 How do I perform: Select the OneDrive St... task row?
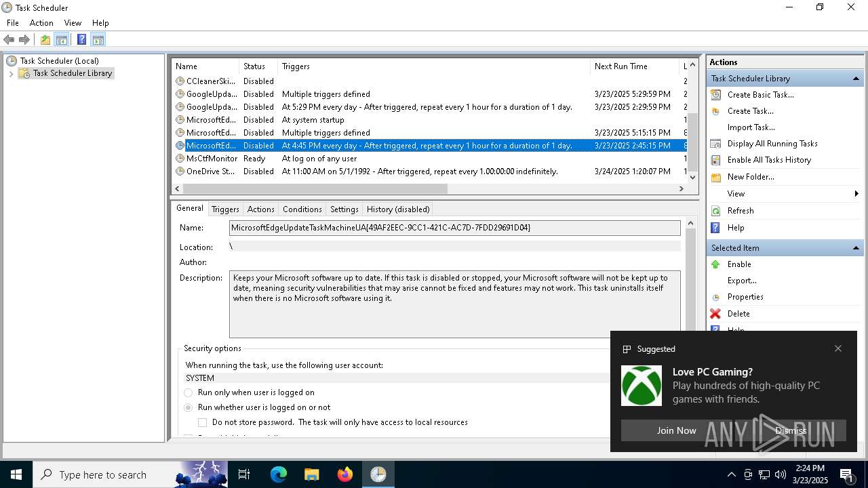[430, 171]
